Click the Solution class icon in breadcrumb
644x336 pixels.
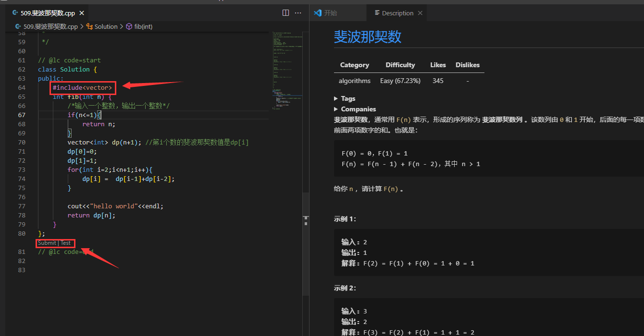90,27
